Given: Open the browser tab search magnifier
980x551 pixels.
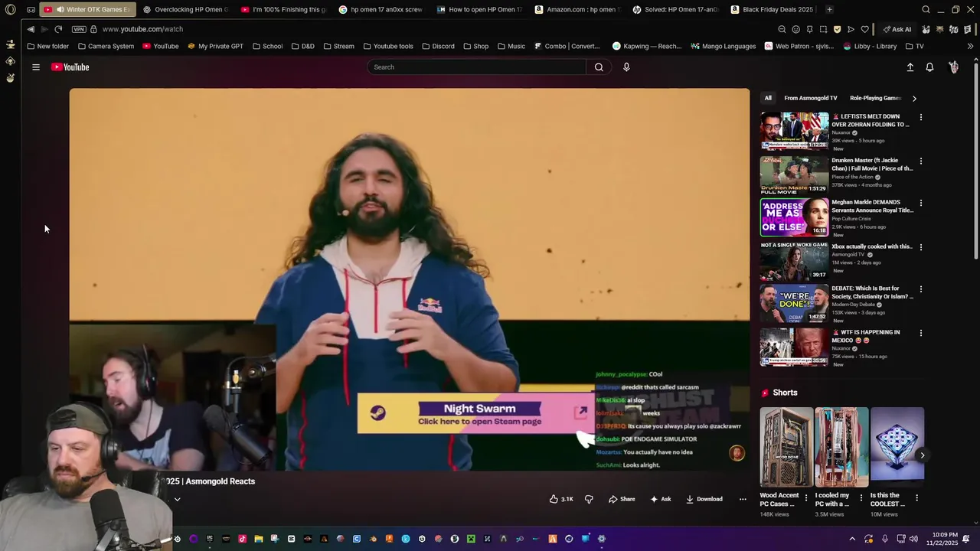Looking at the screenshot, I should (926, 10).
